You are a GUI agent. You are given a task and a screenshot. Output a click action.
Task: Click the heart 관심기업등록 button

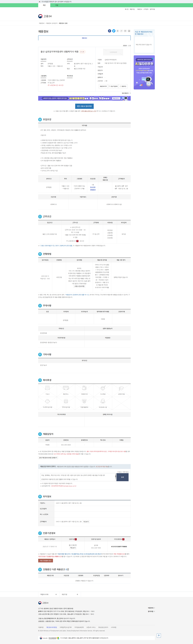click(113, 86)
